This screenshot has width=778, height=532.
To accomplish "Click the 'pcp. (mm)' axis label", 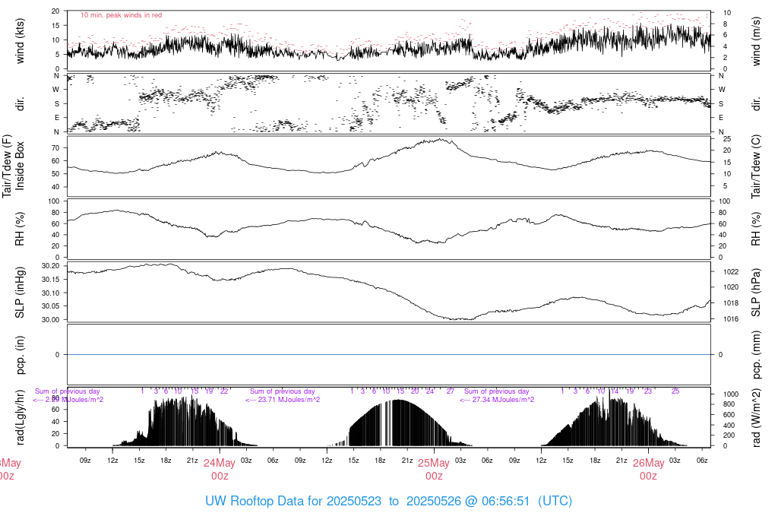I will (x=756, y=355).
